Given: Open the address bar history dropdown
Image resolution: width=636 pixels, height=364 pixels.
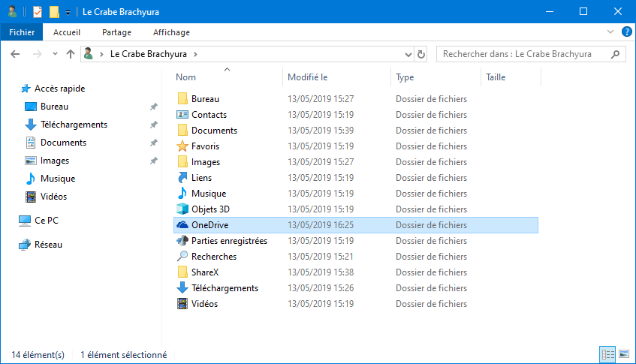Looking at the screenshot, I should (x=408, y=54).
